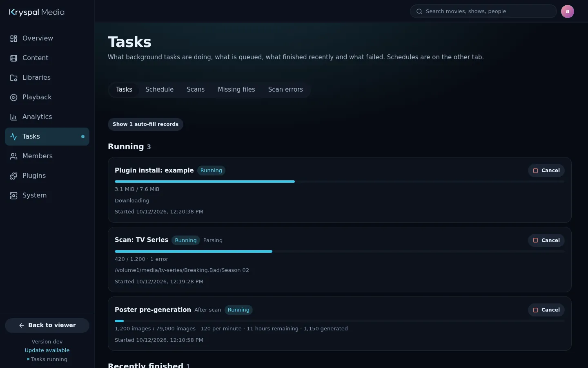Click the Content film icon
Viewport: 588px width, 368px height.
pyautogui.click(x=13, y=58)
